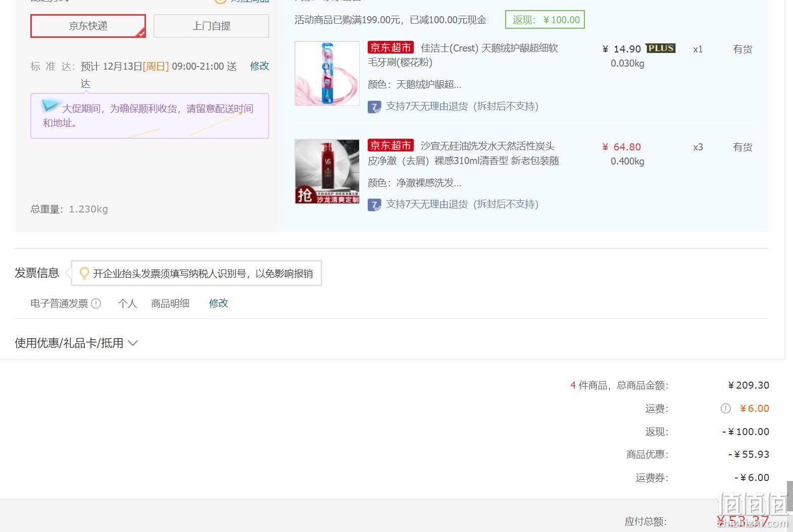Screen dimensions: 793x532
Task: Click 修改 link in invoice section
Action: (219, 303)
